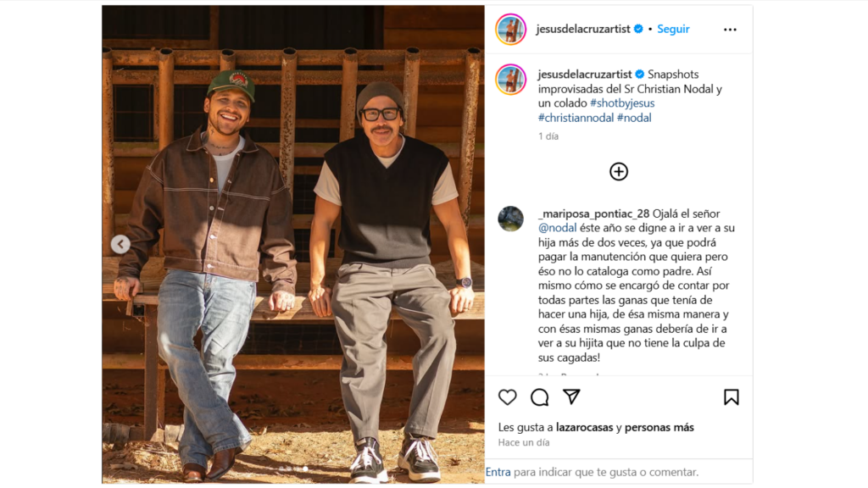Share the post via paper plane icon
Viewport: 868px width, 488px height.
tap(571, 396)
